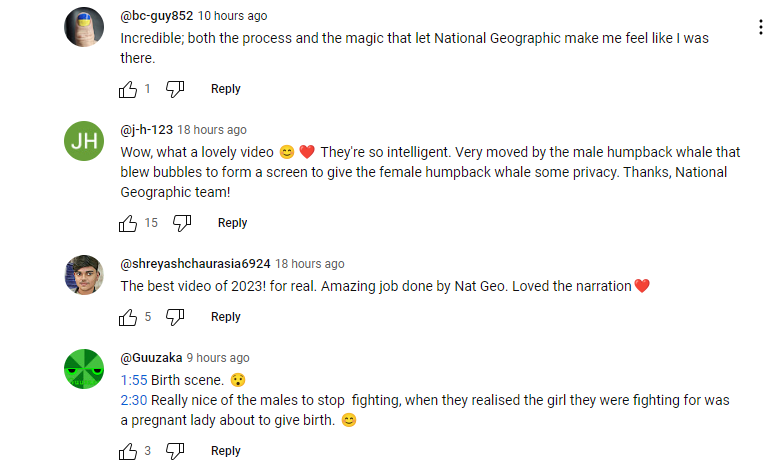The height and width of the screenshot is (466, 771).
Task: Reply to @bc-guy852's comment
Action: point(226,89)
